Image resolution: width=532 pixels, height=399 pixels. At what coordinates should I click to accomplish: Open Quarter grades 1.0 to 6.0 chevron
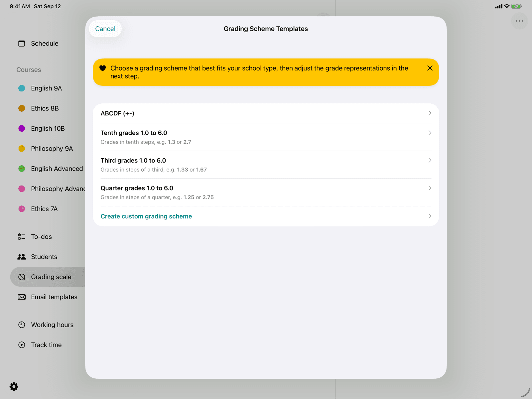tap(430, 188)
